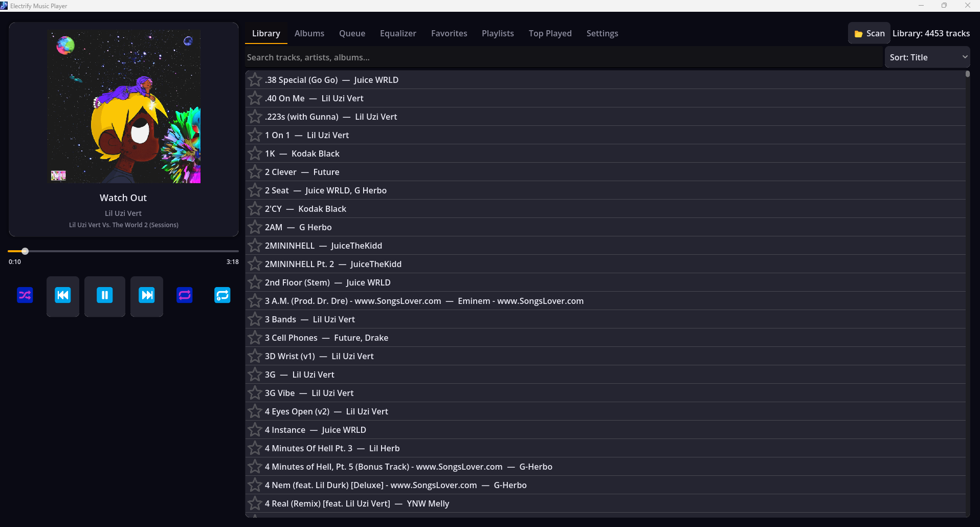Favorite the 4 Real (Remix) track

(x=255, y=503)
